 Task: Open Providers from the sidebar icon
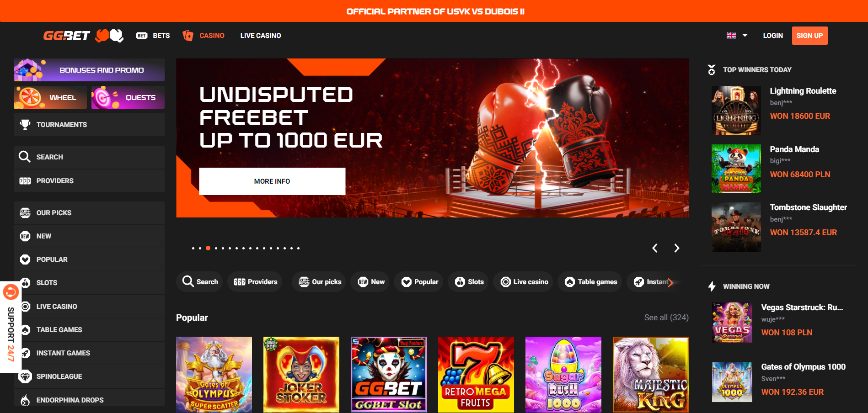tap(25, 181)
